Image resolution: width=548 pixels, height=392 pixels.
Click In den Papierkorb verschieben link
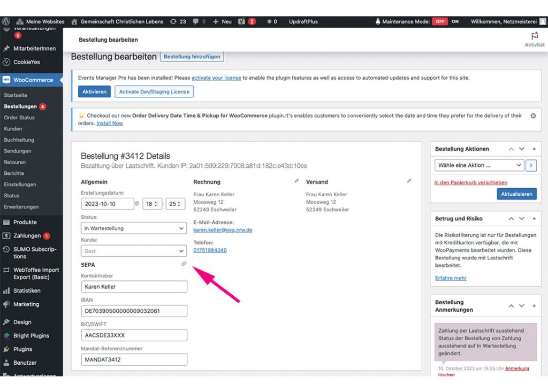[470, 182]
